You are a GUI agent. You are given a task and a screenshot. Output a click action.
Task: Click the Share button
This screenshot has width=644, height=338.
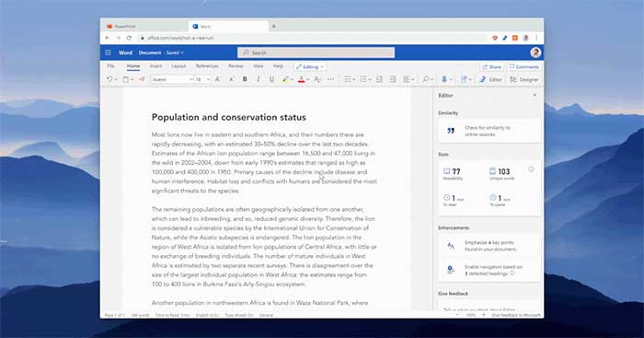click(492, 66)
